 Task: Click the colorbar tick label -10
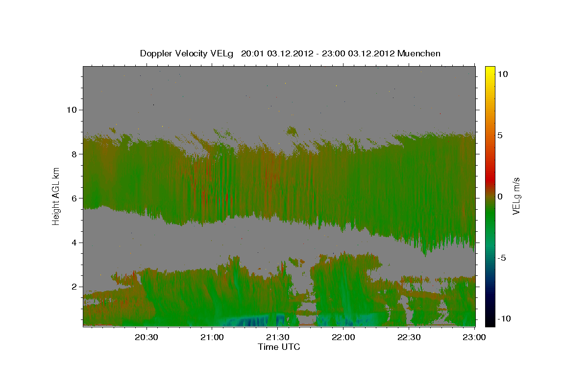504,319
